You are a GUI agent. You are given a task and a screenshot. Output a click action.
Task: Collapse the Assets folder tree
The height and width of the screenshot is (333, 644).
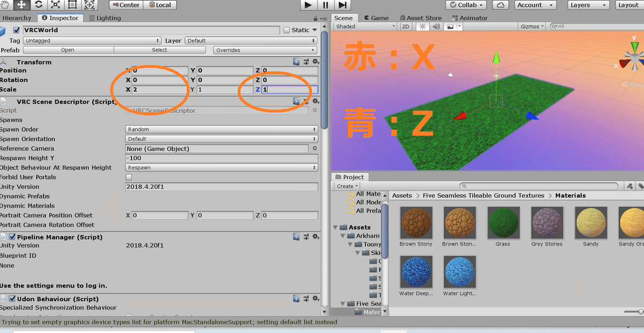(336, 227)
